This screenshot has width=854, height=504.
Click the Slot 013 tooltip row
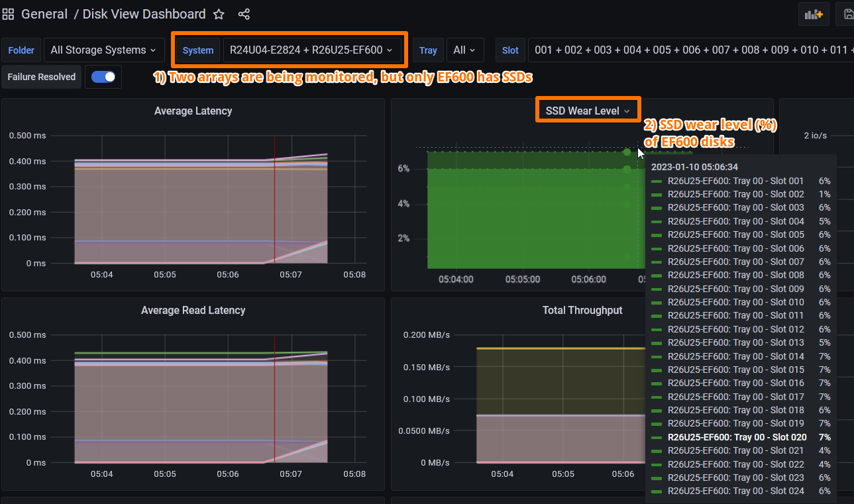tap(741, 342)
